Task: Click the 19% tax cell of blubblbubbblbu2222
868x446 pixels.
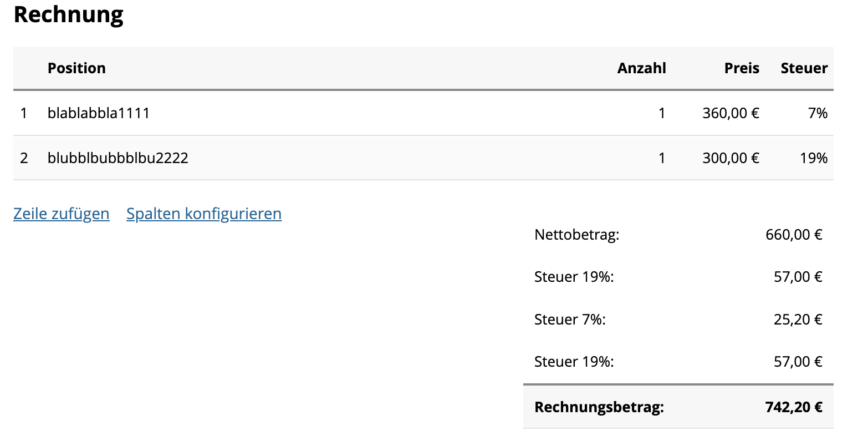Action: (x=814, y=158)
